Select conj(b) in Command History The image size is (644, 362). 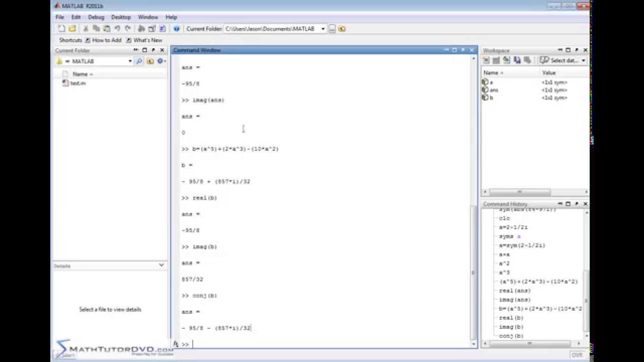click(511, 336)
